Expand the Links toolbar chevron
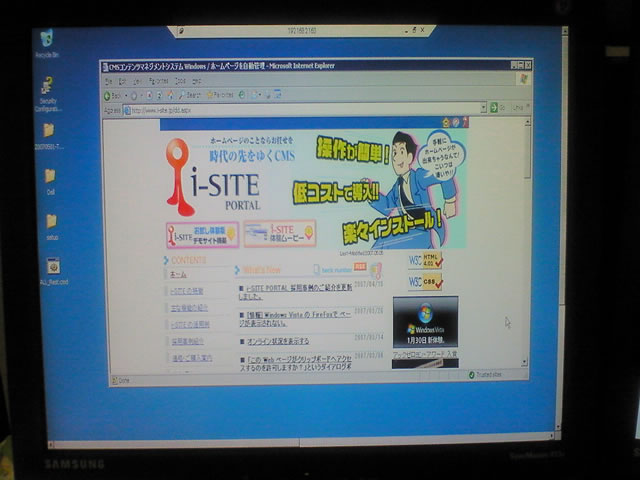Image resolution: width=640 pixels, height=480 pixels. click(x=528, y=107)
